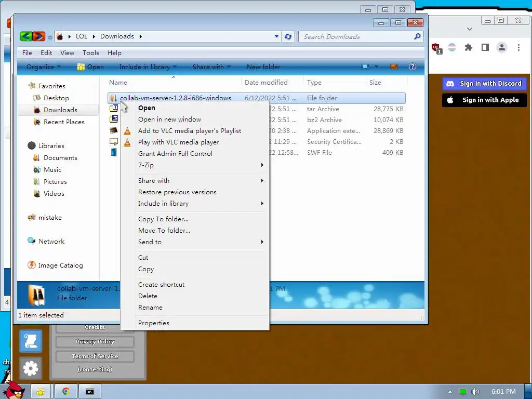Click the volume speaker tray icon
This screenshot has height=399, width=532.
[x=475, y=392]
